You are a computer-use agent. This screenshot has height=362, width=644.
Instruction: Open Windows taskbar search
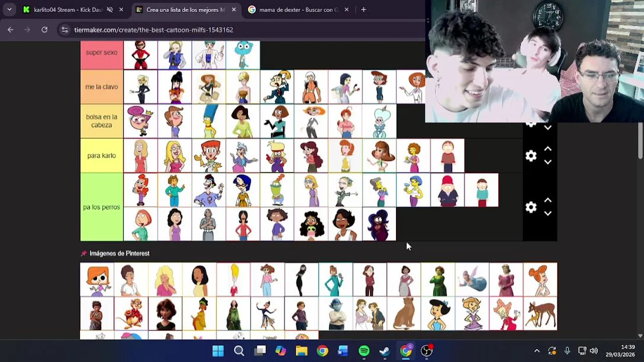239,351
